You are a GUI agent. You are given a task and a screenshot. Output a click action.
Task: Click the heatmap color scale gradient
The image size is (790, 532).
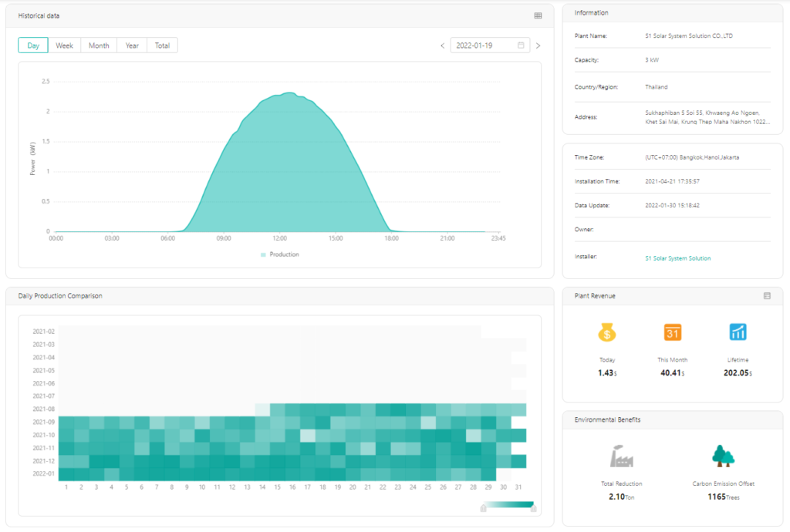pos(509,507)
